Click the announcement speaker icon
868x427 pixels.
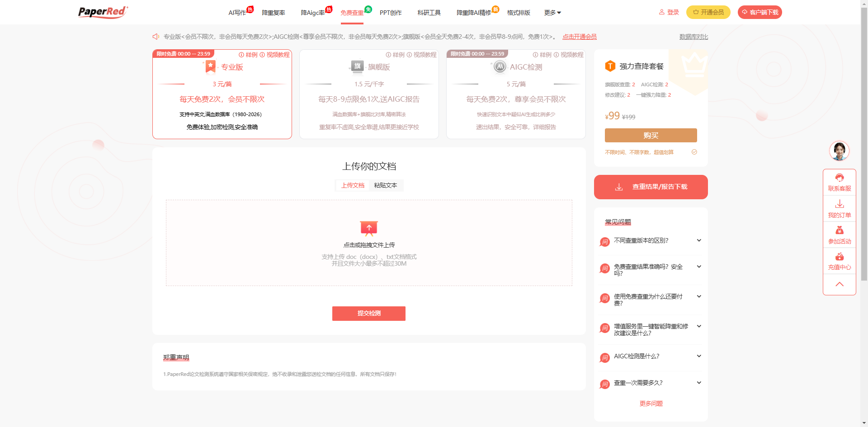click(156, 37)
